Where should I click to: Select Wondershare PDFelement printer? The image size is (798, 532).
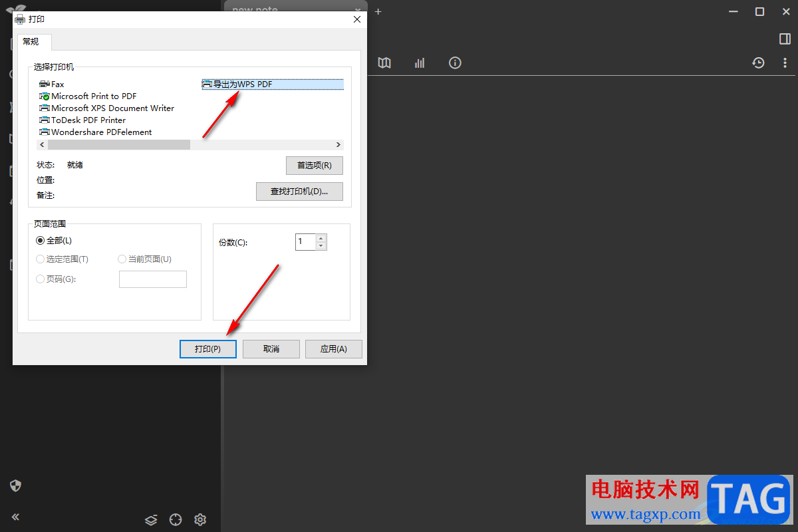[95, 132]
